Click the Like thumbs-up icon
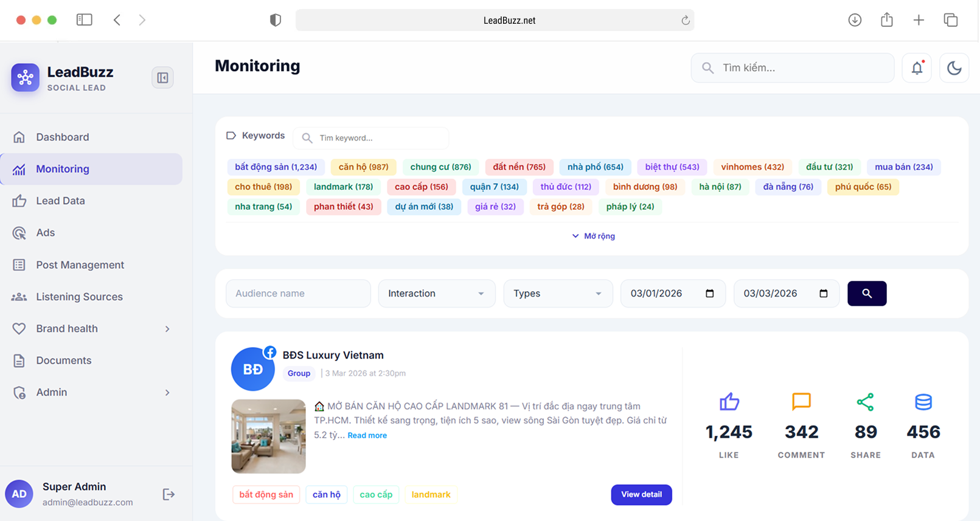 [729, 402]
